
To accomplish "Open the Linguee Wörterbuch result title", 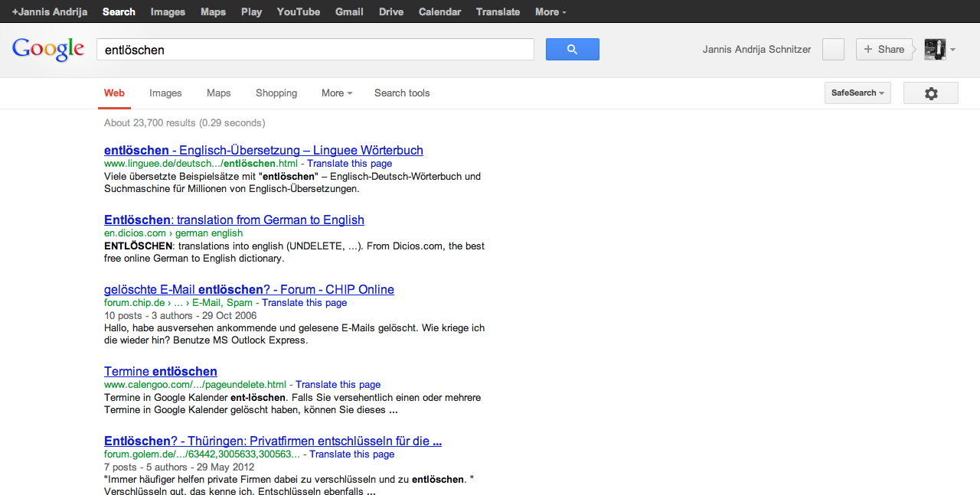I will coord(263,150).
